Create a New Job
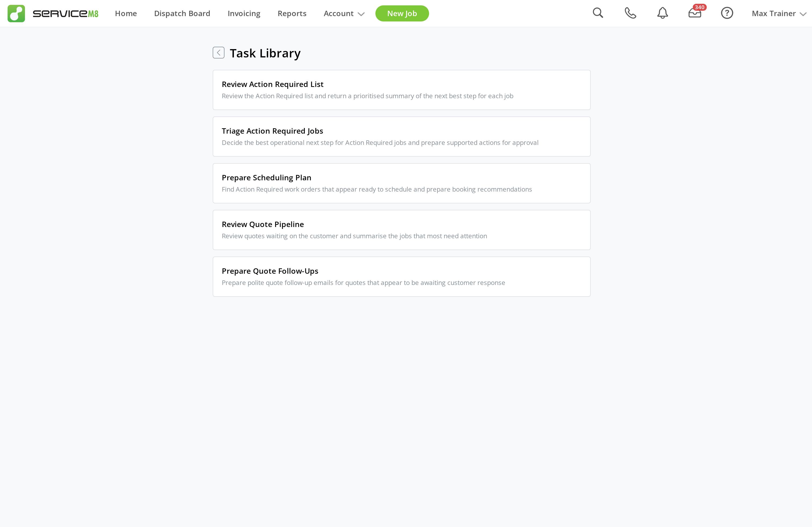This screenshot has width=812, height=527. pyautogui.click(x=402, y=13)
